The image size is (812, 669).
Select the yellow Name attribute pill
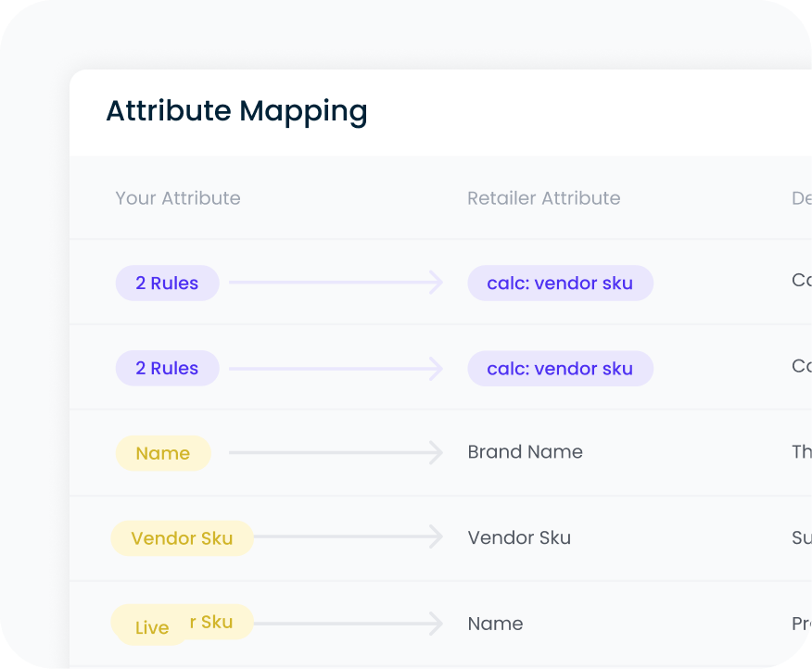click(163, 453)
